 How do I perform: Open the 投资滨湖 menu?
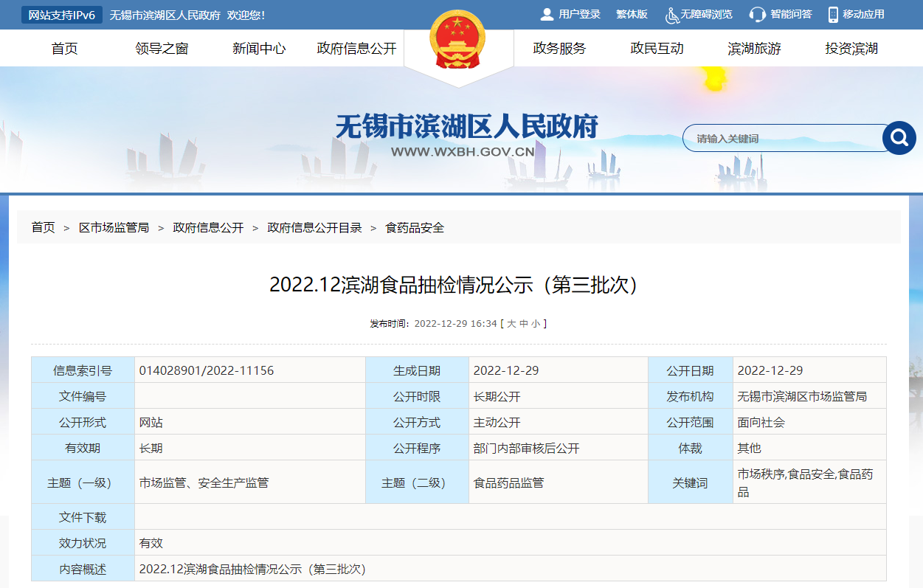(x=850, y=48)
